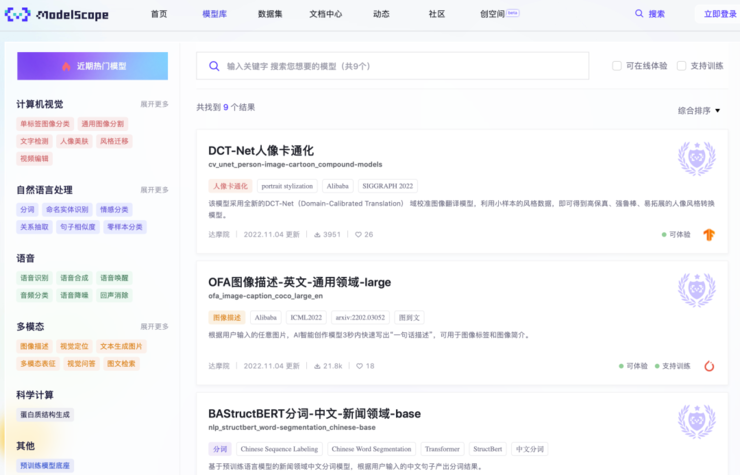740x475 pixels.
Task: Filter by 视觉问答 tag
Action: pyautogui.click(x=81, y=364)
